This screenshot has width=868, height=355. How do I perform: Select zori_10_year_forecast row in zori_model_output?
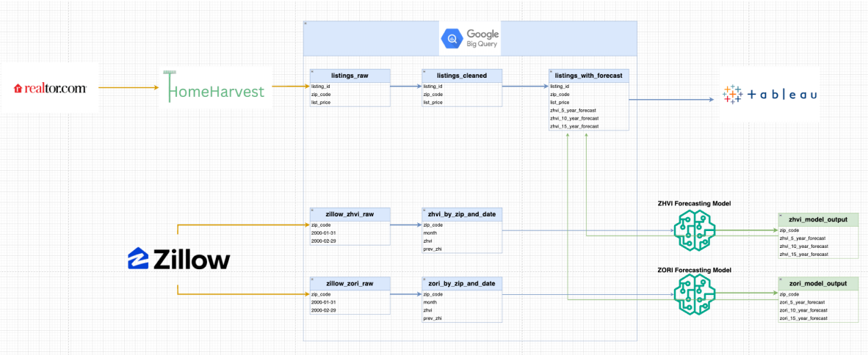click(818, 310)
